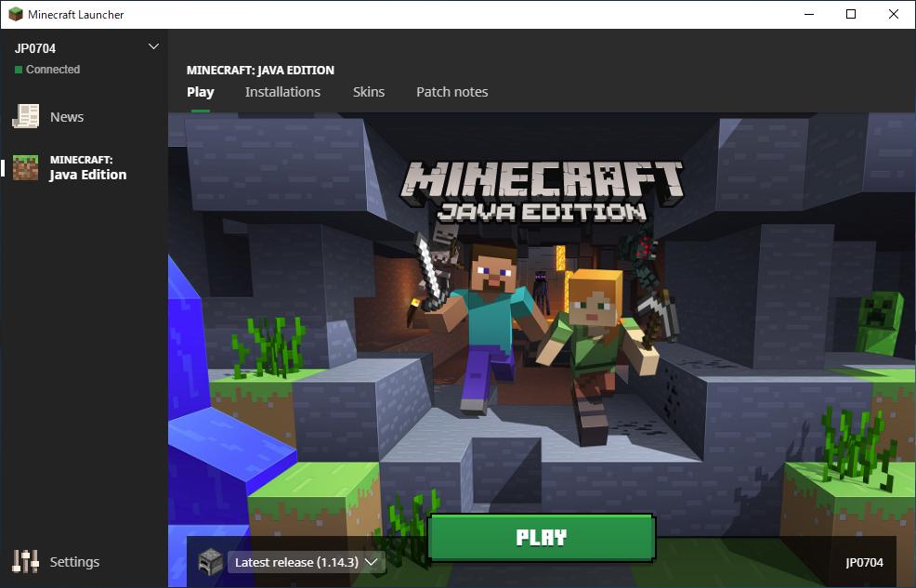Open Settings via the sliders icon
This screenshot has width=916, height=588.
(26, 561)
